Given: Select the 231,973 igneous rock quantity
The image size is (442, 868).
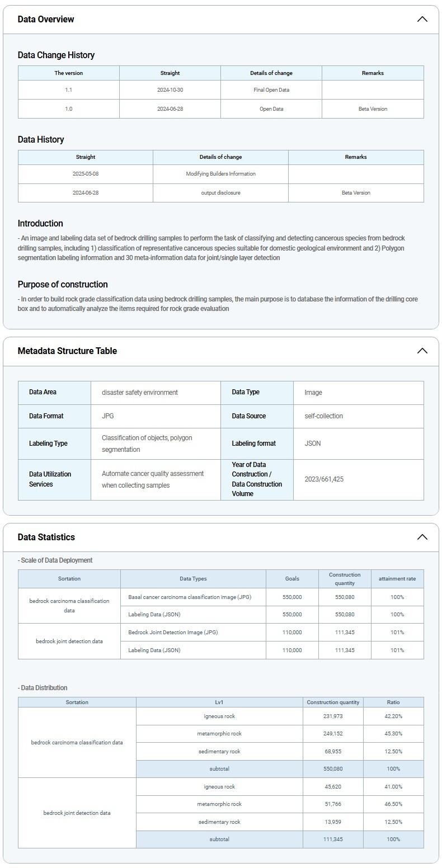Looking at the screenshot, I should (x=333, y=716).
